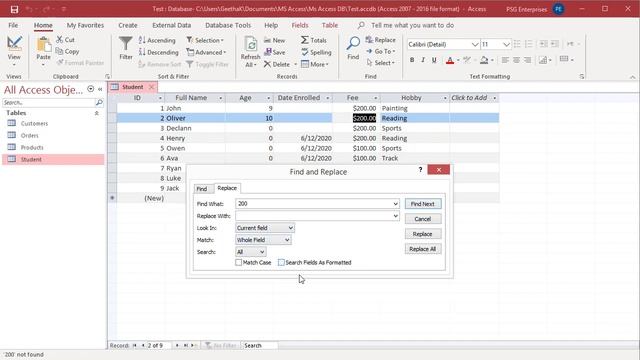Align text left in Text Formatting
Image resolution: width=640 pixels, height=360 pixels.
click(x=505, y=60)
